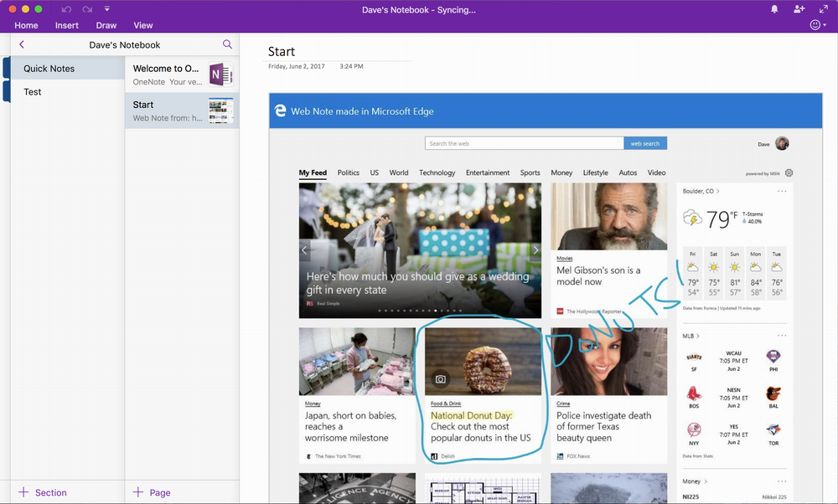This screenshot has width=838, height=504.
Task: Open the View tab
Action: click(143, 25)
